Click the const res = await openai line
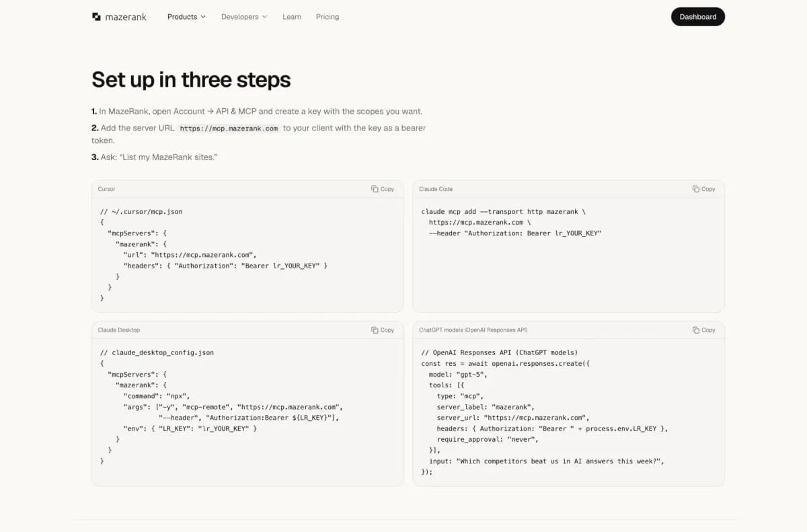The width and height of the screenshot is (807, 532). [506, 364]
